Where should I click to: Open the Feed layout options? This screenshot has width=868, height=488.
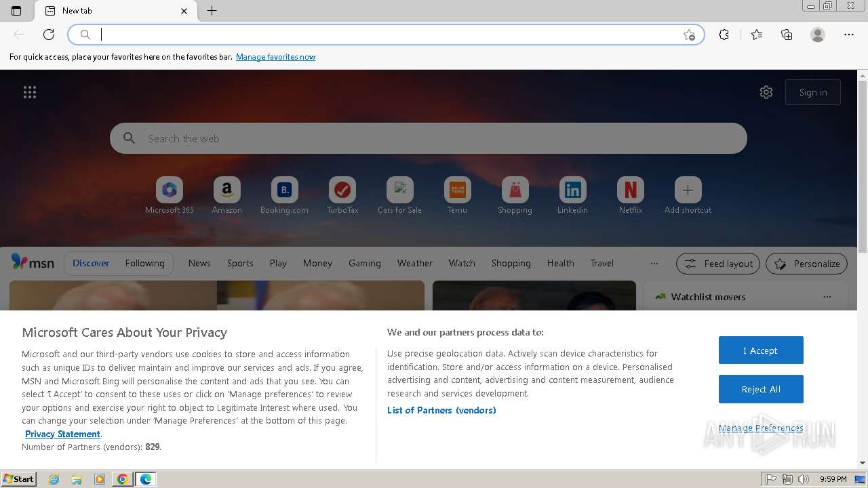point(719,264)
